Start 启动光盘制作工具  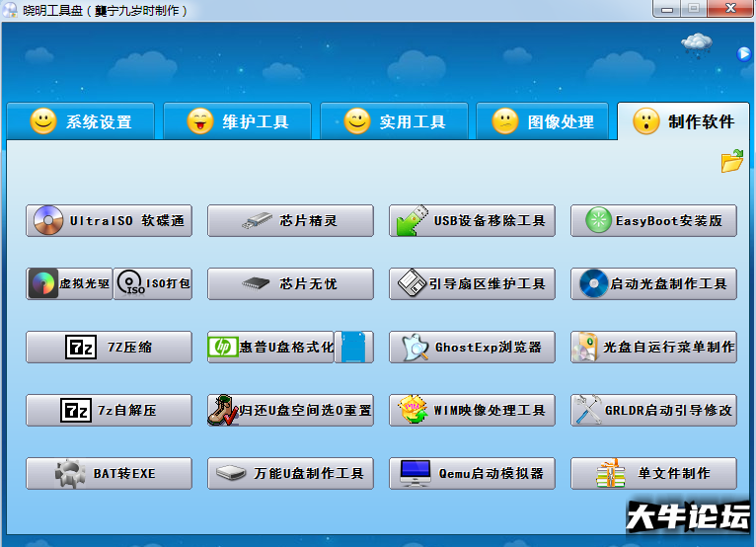(x=653, y=283)
